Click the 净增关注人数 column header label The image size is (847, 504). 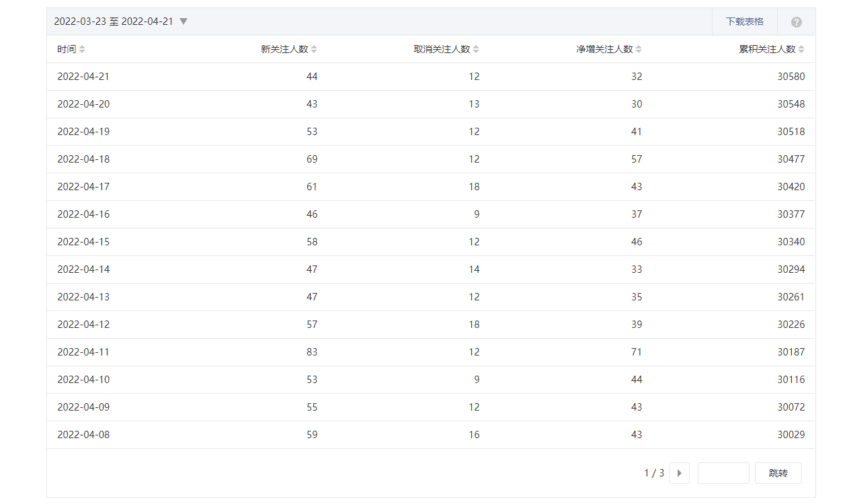pos(604,50)
